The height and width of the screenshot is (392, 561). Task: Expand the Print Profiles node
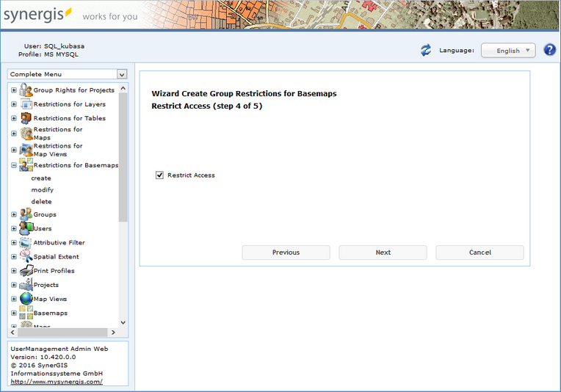point(14,271)
